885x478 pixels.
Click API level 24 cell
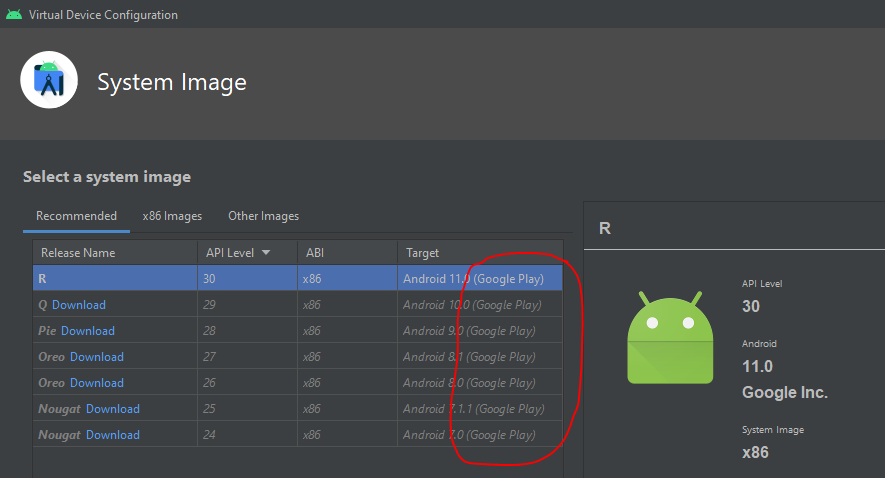point(247,435)
